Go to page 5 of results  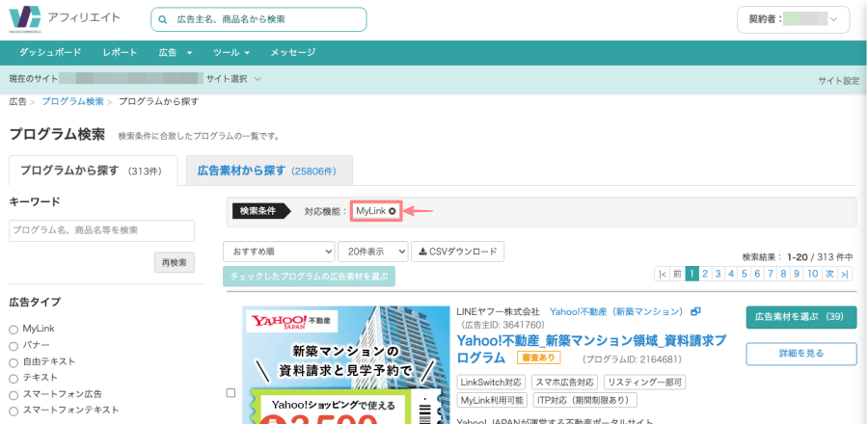[744, 274]
